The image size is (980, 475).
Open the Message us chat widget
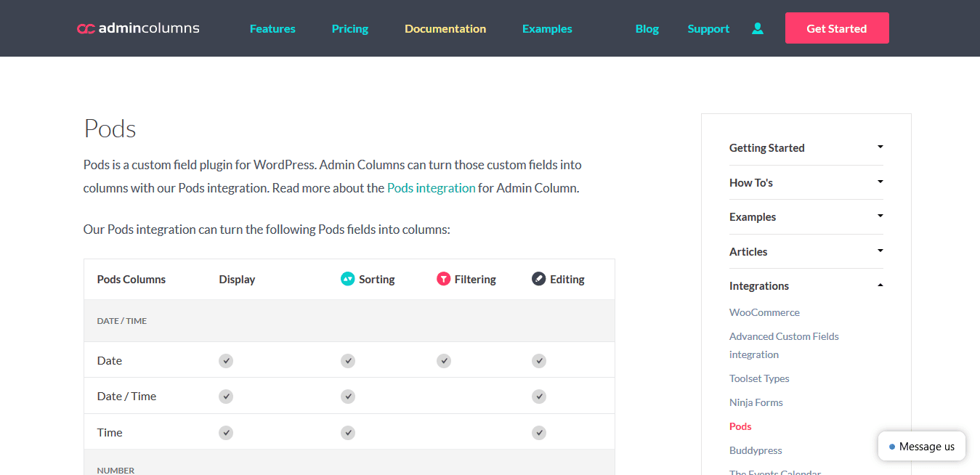click(x=922, y=446)
